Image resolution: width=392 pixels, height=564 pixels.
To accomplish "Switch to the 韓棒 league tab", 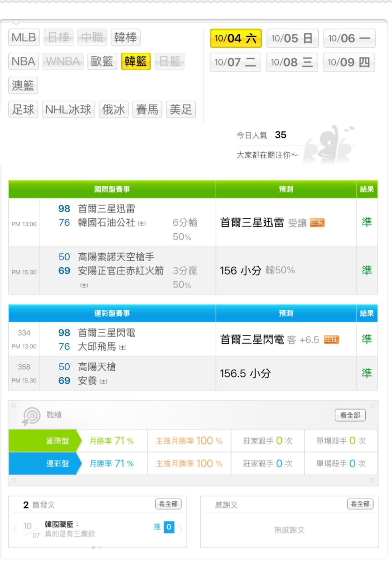I will coord(125,37).
